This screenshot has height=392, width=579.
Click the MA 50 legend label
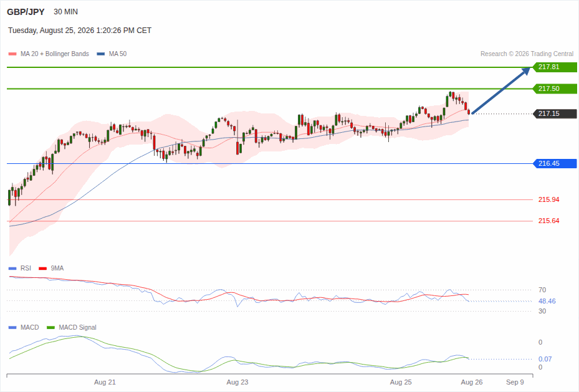coord(118,54)
